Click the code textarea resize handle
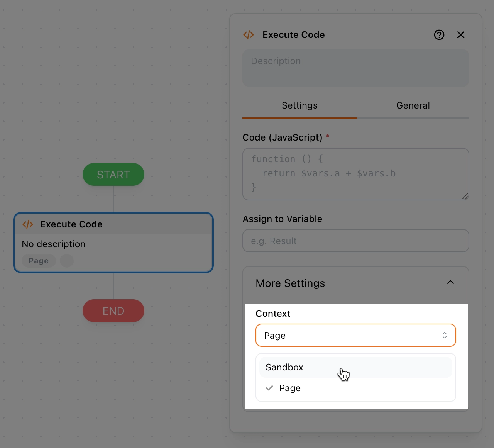 click(465, 196)
